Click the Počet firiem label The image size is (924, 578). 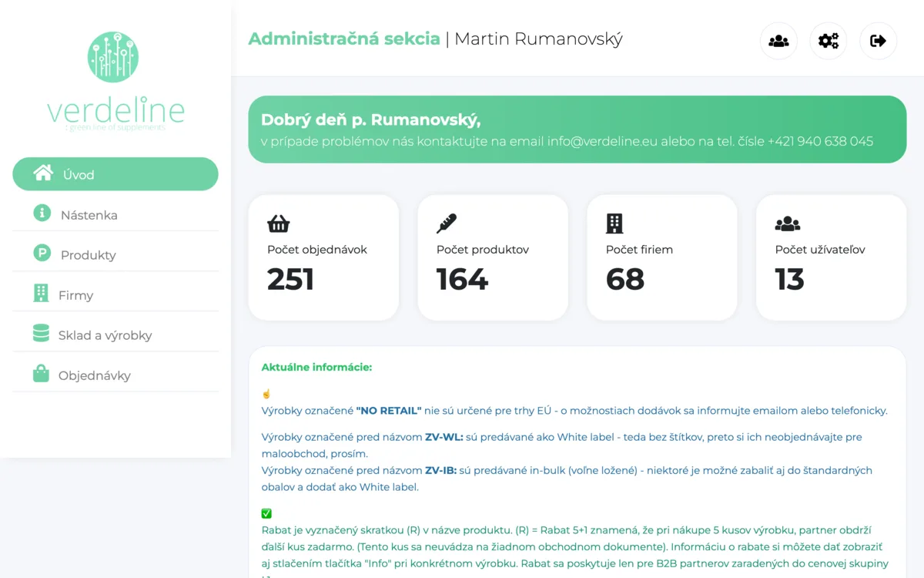[639, 250]
